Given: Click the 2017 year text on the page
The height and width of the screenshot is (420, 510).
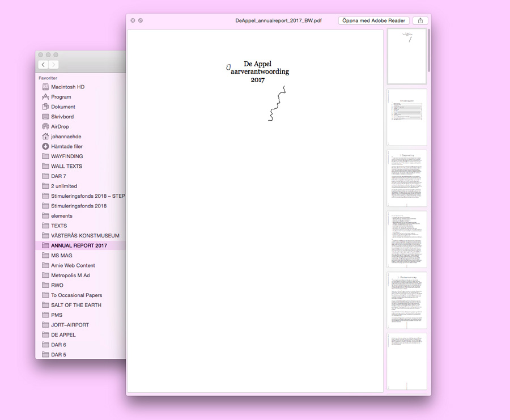Looking at the screenshot, I should click(258, 80).
